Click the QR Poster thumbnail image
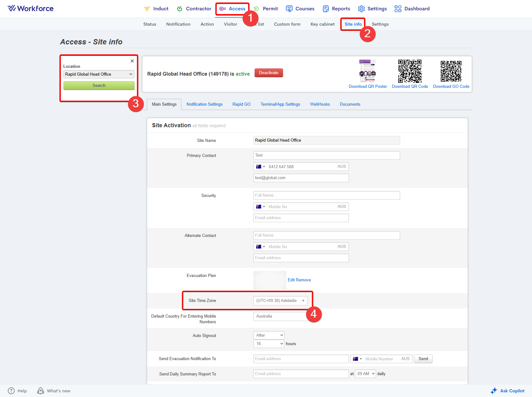 coord(367,71)
